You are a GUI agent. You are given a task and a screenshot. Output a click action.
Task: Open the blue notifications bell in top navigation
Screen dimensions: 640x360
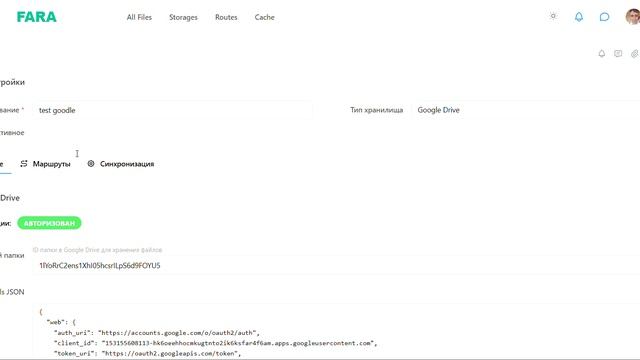click(x=579, y=17)
